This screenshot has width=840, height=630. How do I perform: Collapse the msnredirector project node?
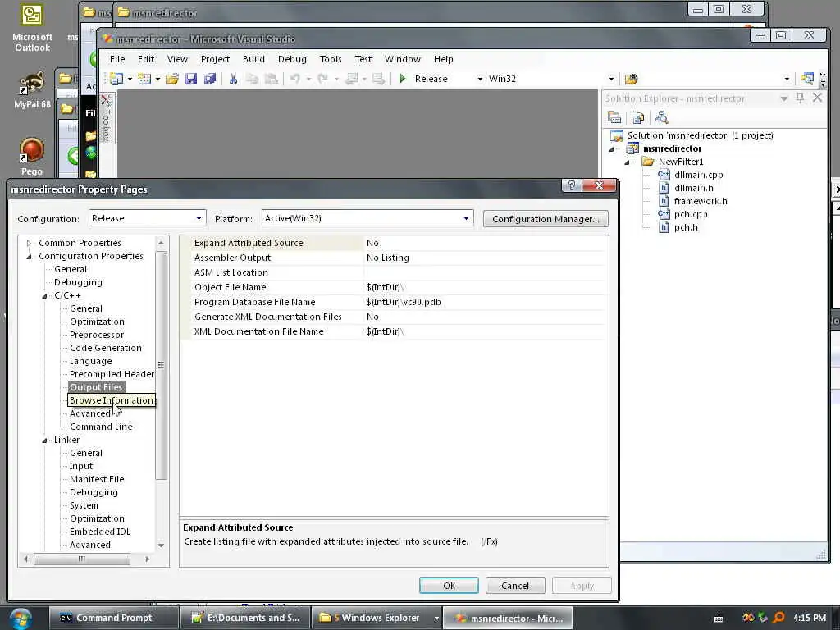pos(611,149)
